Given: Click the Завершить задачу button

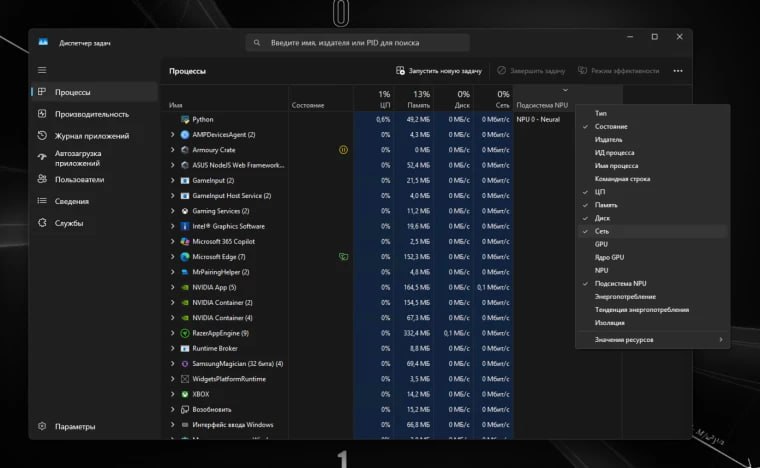Looking at the screenshot, I should pos(531,71).
